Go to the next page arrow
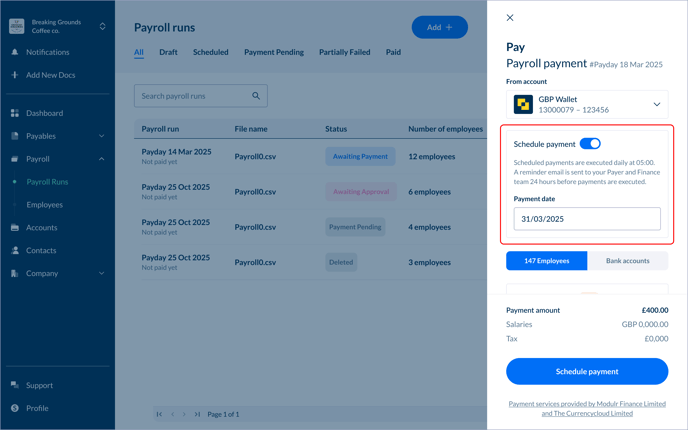Viewport: 688px width, 430px height. tap(184, 414)
